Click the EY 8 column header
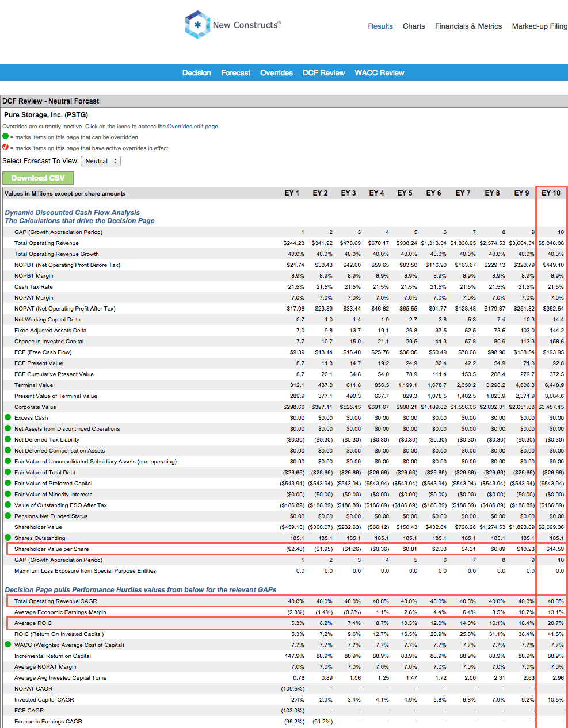 492,193
